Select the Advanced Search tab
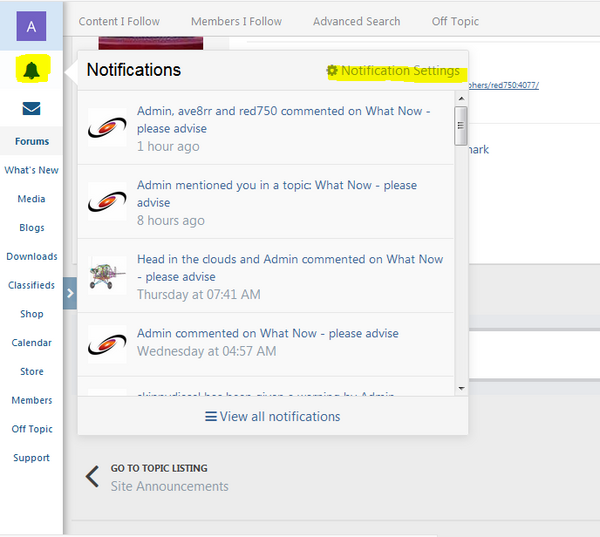The width and height of the screenshot is (600, 537). 356,21
